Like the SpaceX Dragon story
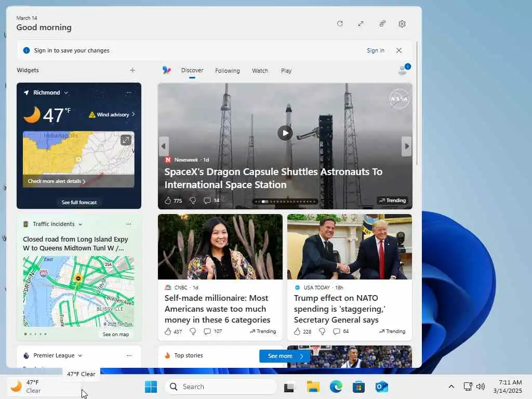532x399 pixels. tap(168, 201)
